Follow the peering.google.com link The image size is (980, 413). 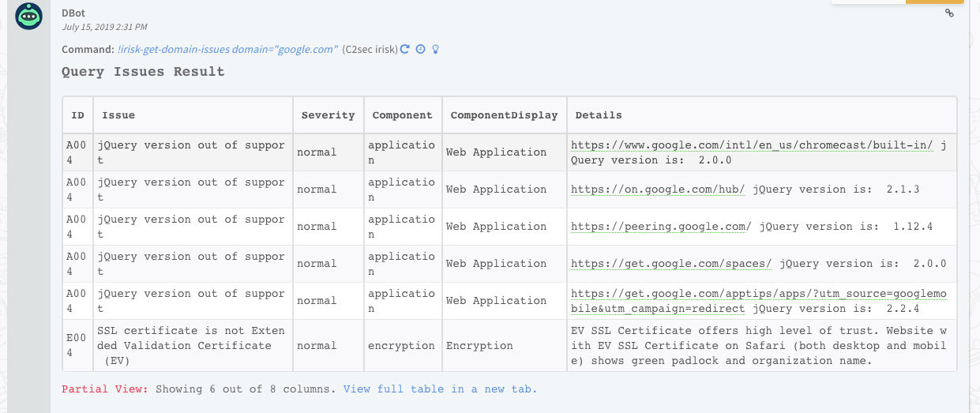[661, 227]
